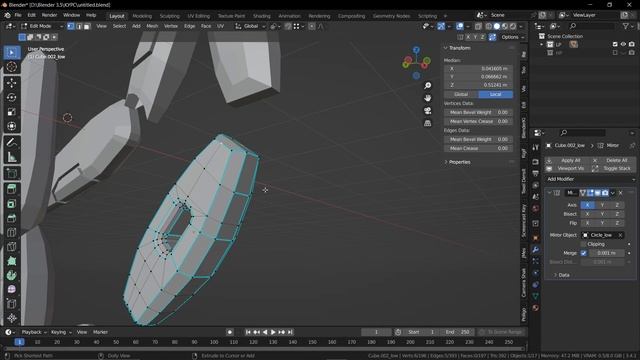Open the Global orientation dropdown
Image resolution: width=640 pixels, height=360 pixels.
[x=250, y=26]
